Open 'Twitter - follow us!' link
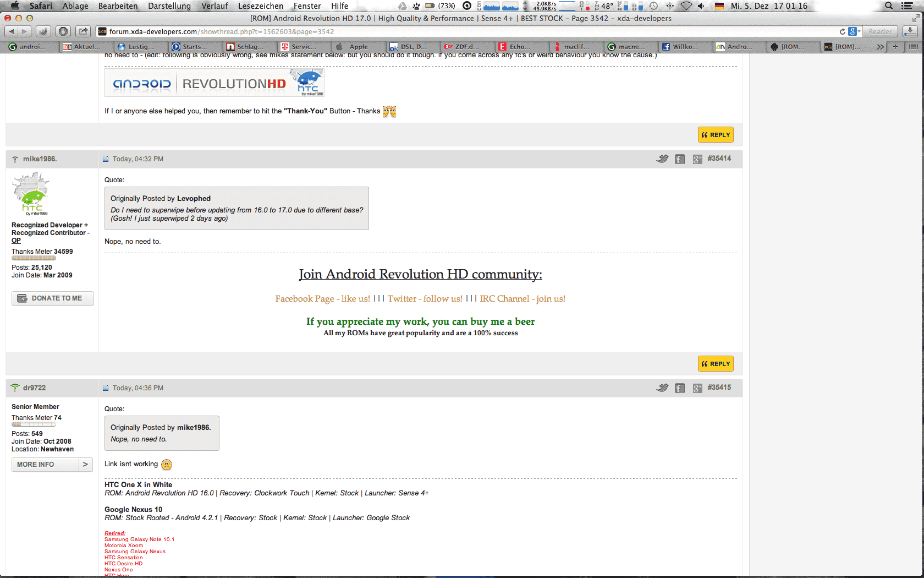The height and width of the screenshot is (578, 924). tap(425, 299)
